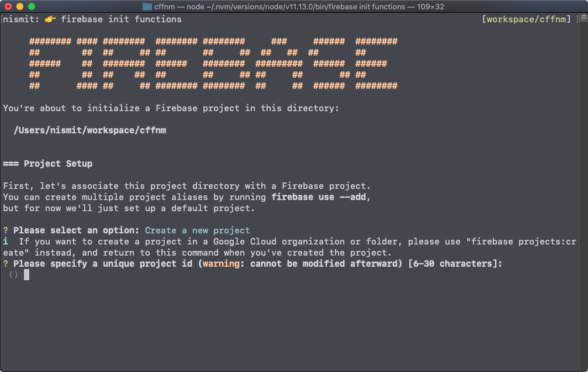
Task: Click the question mark before select option prompt
Action: click(6, 230)
